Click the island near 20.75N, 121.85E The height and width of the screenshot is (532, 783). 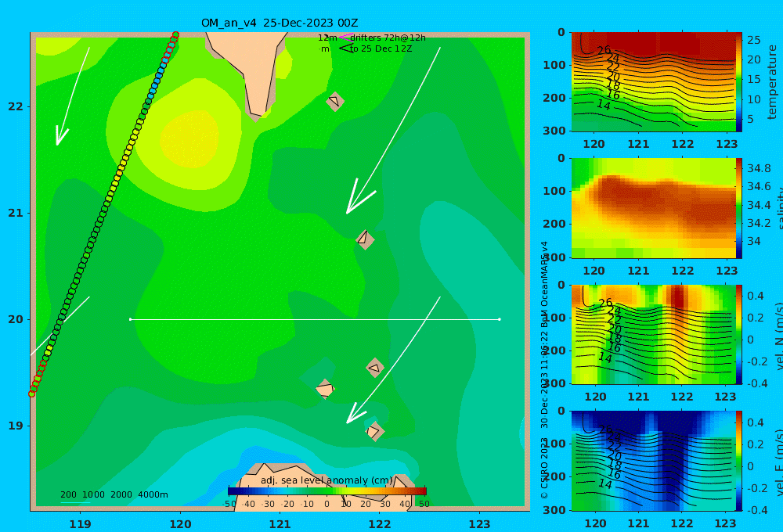click(365, 239)
